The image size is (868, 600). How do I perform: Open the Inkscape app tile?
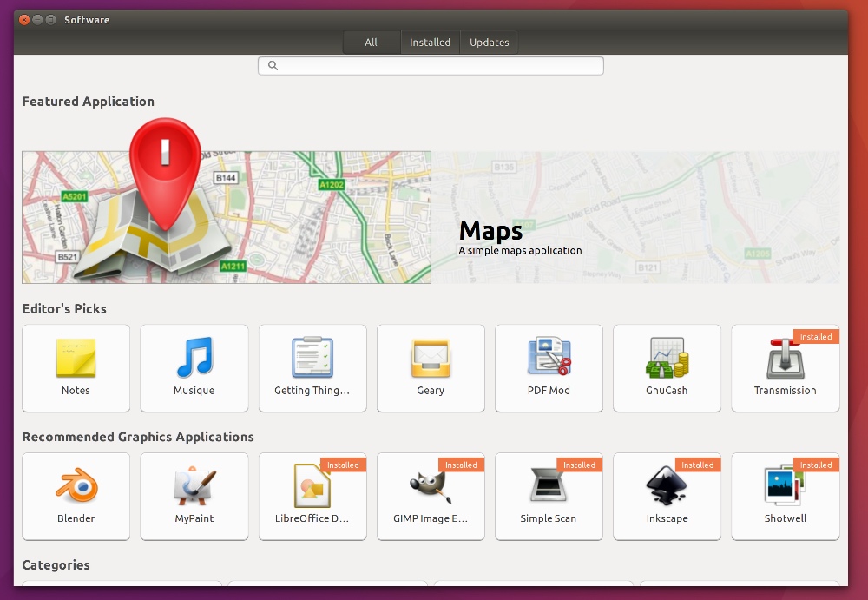coord(667,497)
